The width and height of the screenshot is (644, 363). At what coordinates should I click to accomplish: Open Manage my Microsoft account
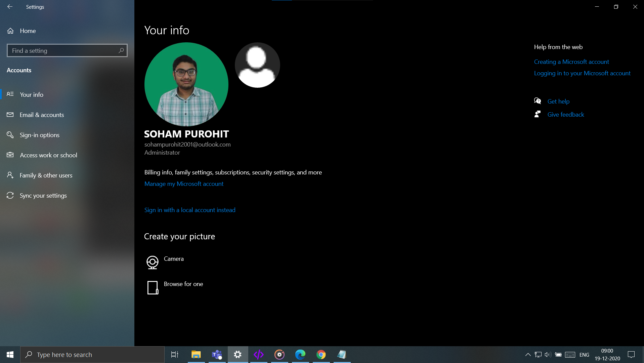184,184
